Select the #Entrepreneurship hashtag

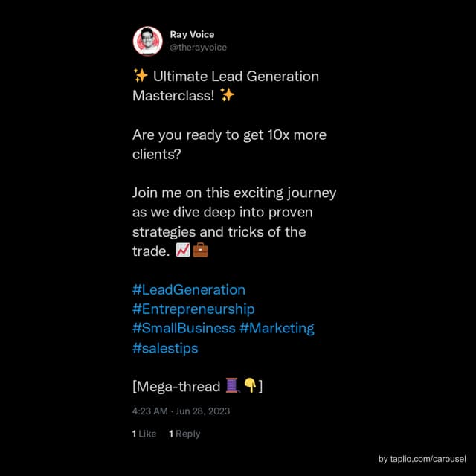click(193, 309)
